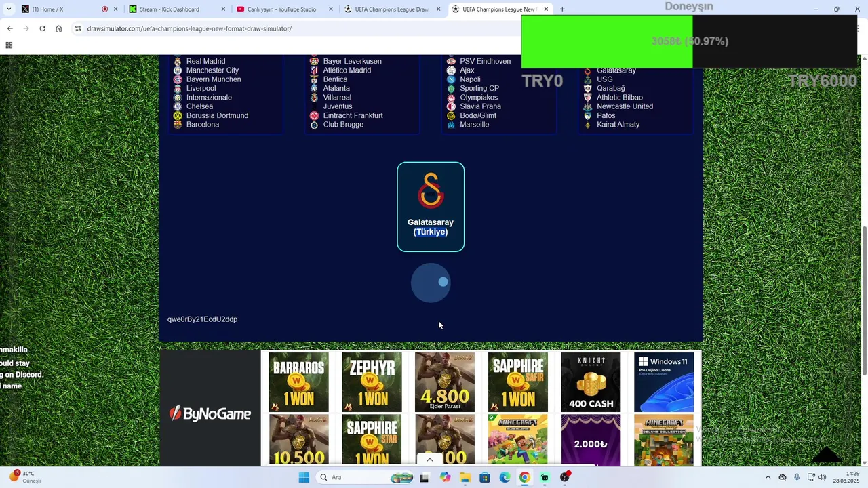Open the Zephyr 1 WON ad tile
Screen dimensions: 868x488
click(372, 382)
